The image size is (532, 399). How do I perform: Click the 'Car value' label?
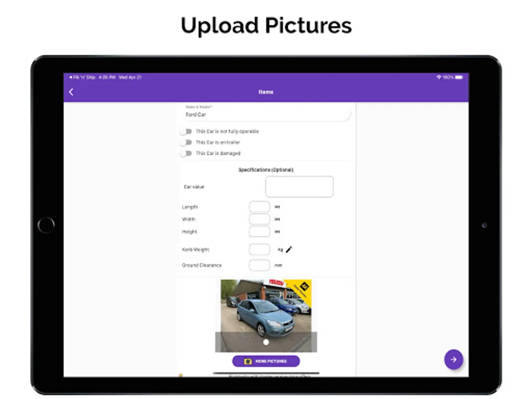pos(194,187)
